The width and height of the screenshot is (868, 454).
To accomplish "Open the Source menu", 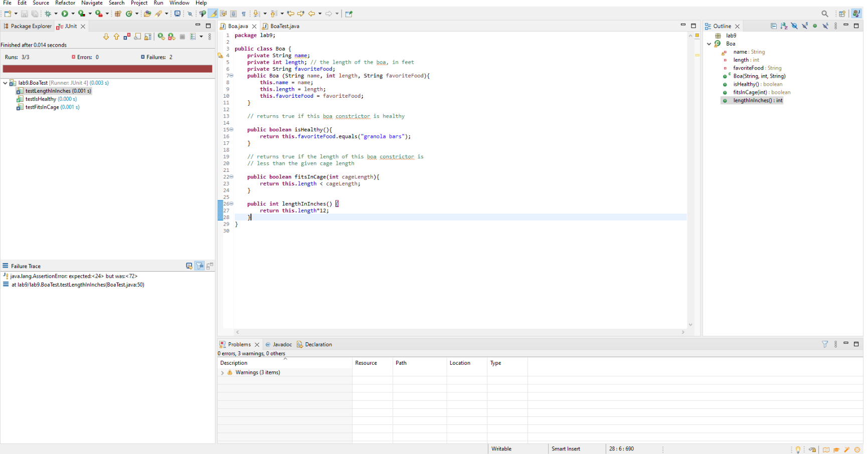I will tap(41, 3).
